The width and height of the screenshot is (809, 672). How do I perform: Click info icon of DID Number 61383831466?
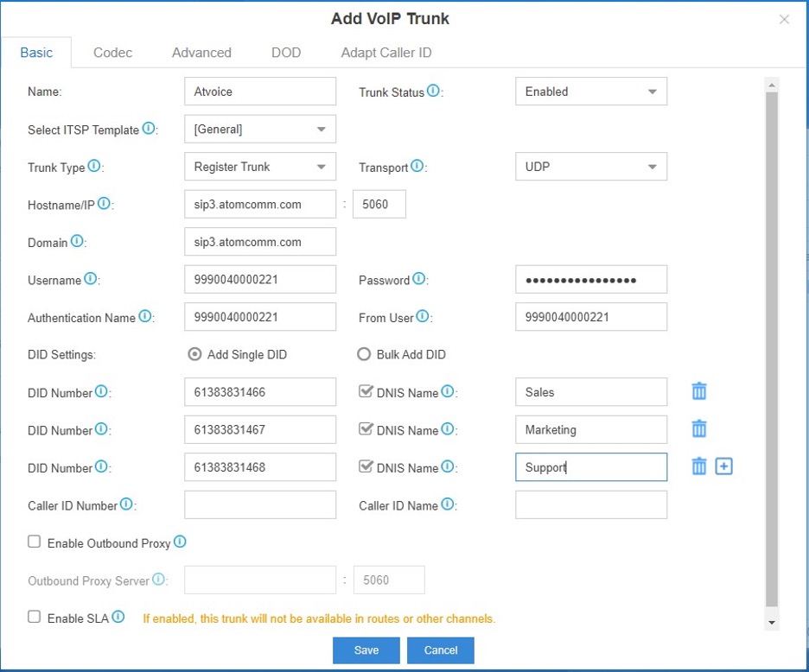coord(101,391)
